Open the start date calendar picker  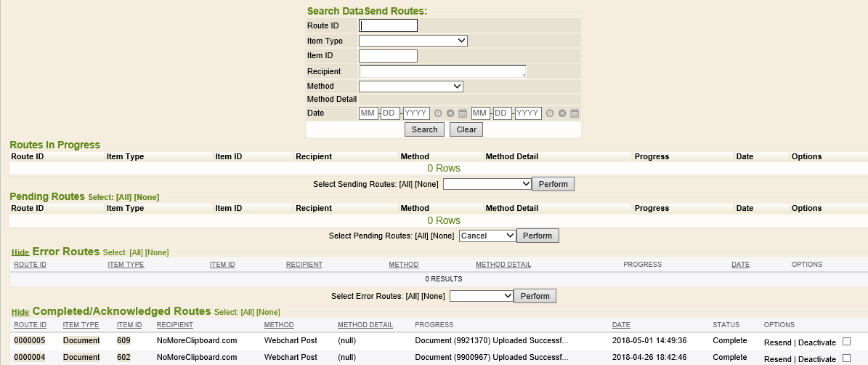click(463, 113)
